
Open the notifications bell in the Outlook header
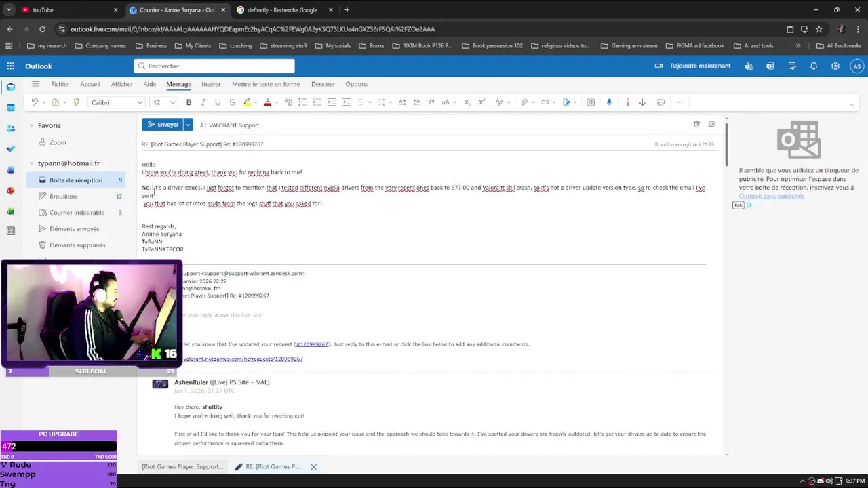pos(814,66)
